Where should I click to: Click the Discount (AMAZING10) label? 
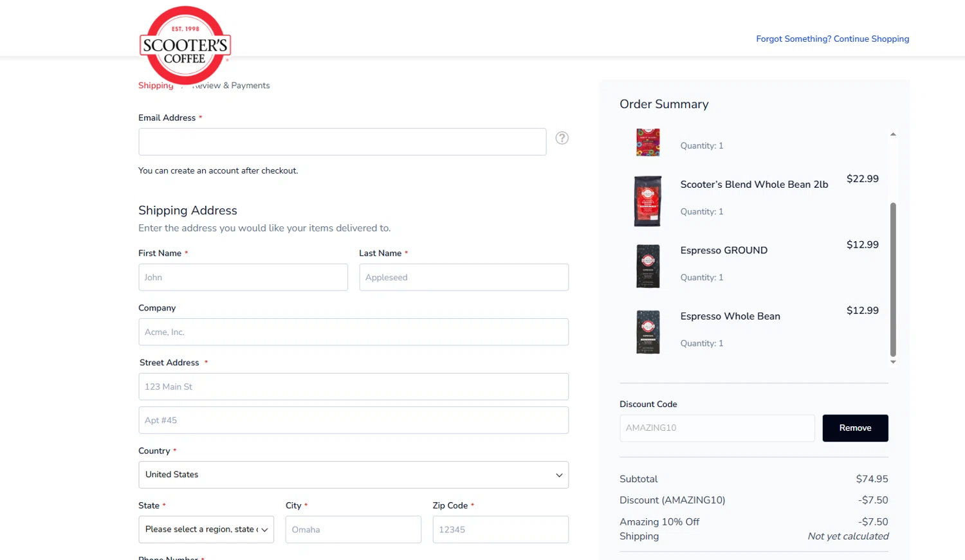(672, 500)
